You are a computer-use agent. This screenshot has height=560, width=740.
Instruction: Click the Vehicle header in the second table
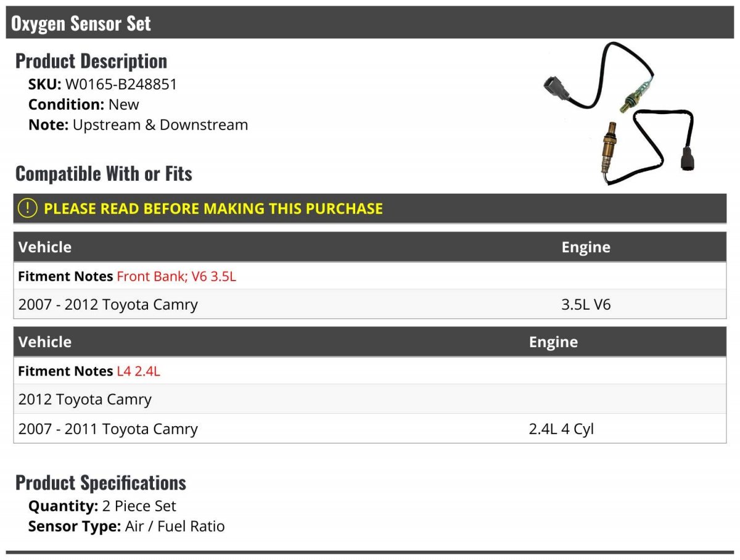(x=45, y=342)
